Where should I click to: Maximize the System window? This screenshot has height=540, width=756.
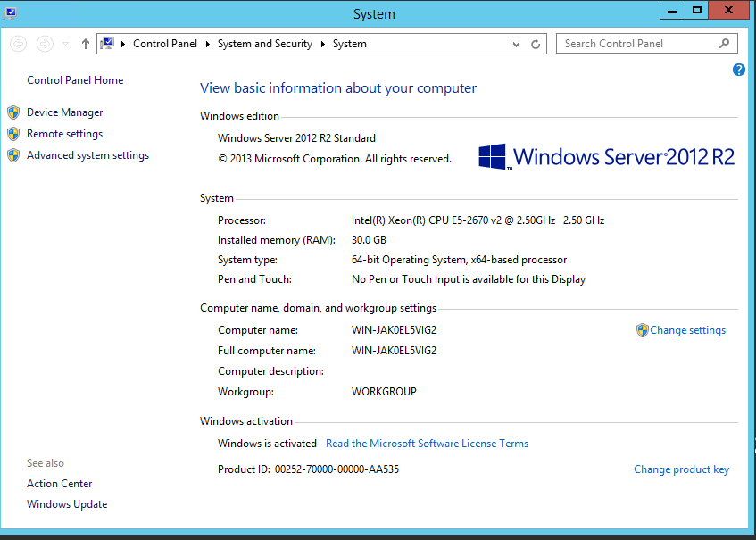(697, 10)
